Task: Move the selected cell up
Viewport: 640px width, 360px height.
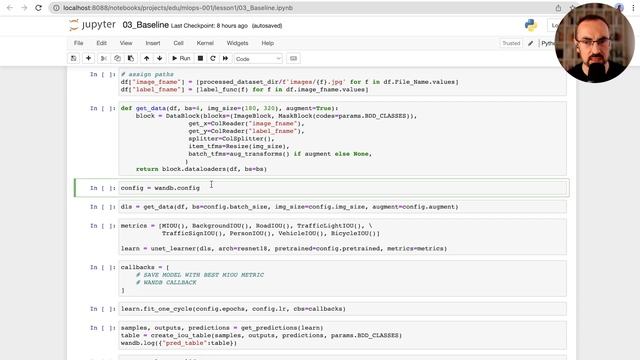Action: [x=147, y=59]
